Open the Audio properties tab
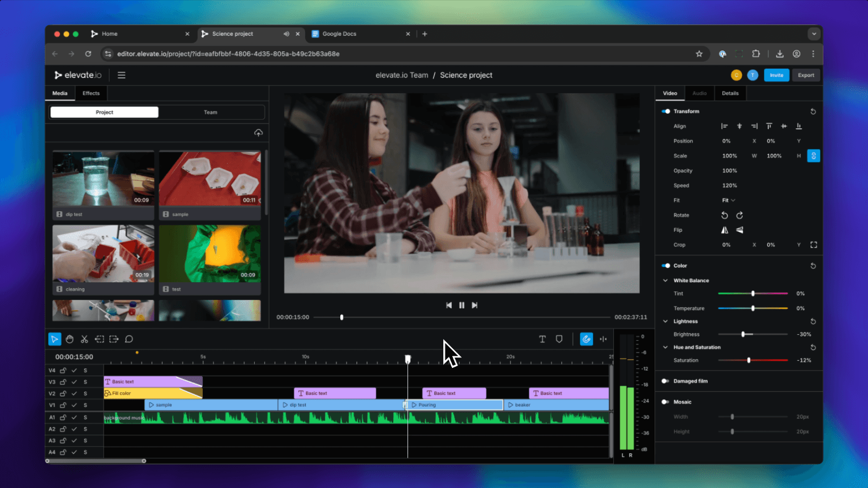This screenshot has height=488, width=868. click(x=699, y=93)
